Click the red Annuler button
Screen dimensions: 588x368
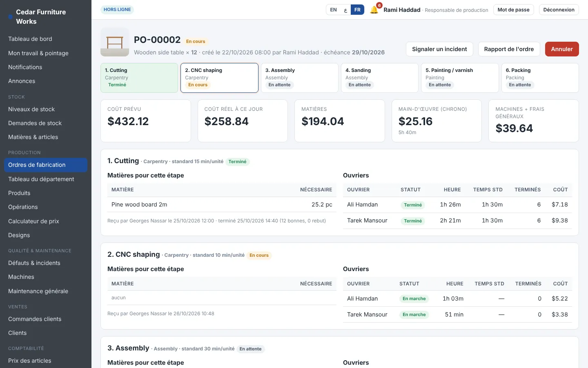pyautogui.click(x=562, y=49)
